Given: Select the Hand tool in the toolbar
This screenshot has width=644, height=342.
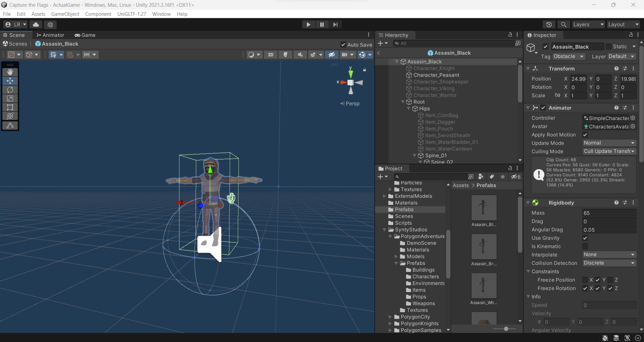Looking at the screenshot, I should point(10,72).
